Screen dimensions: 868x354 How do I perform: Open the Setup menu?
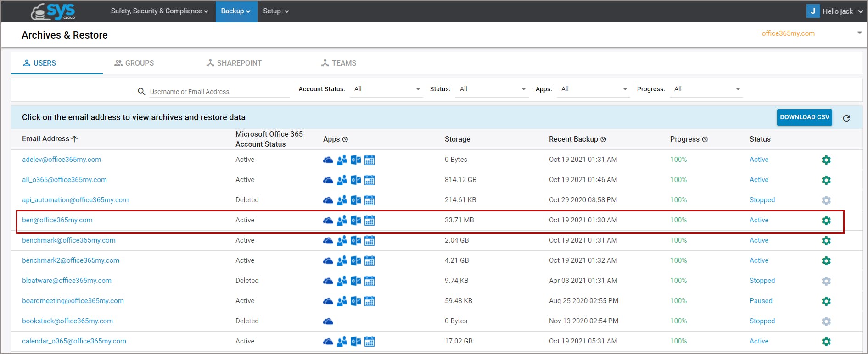tap(276, 11)
